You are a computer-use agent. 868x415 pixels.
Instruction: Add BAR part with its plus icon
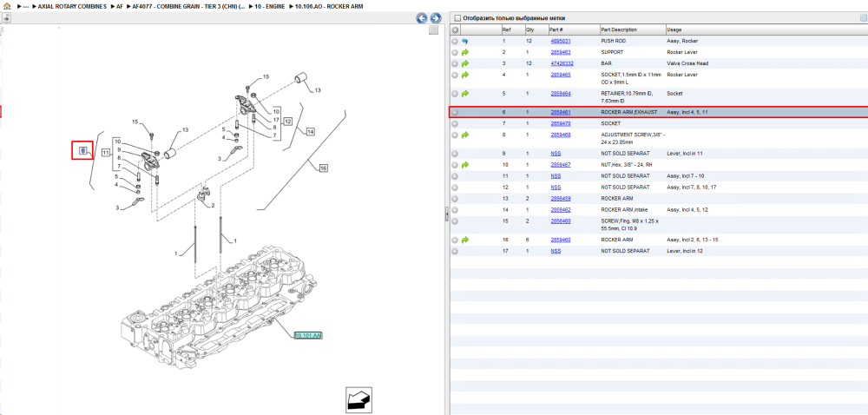coord(455,63)
